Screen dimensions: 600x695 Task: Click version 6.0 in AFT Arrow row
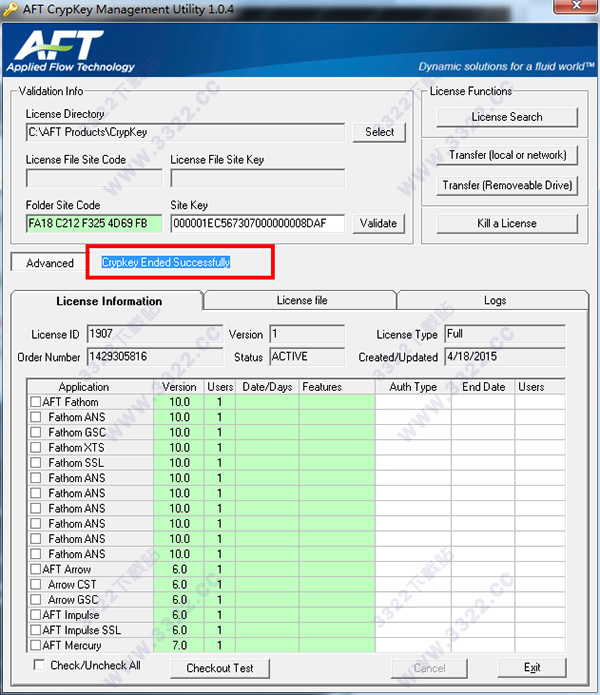tap(179, 569)
